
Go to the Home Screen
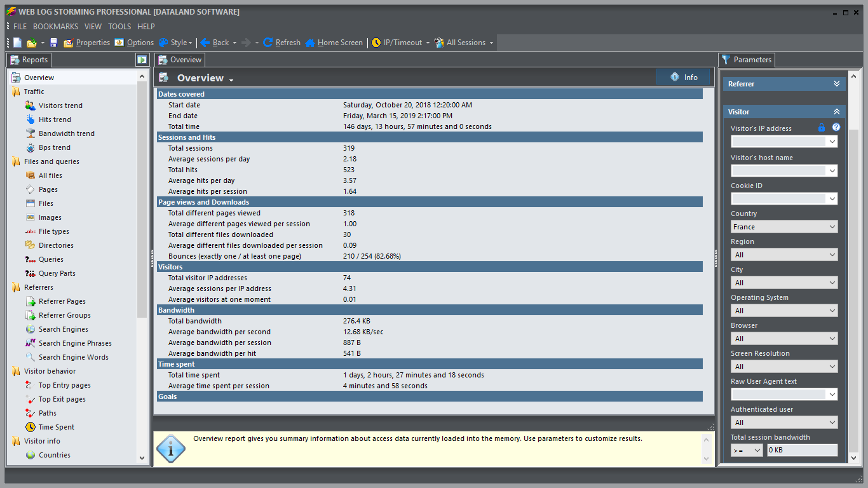click(x=334, y=43)
